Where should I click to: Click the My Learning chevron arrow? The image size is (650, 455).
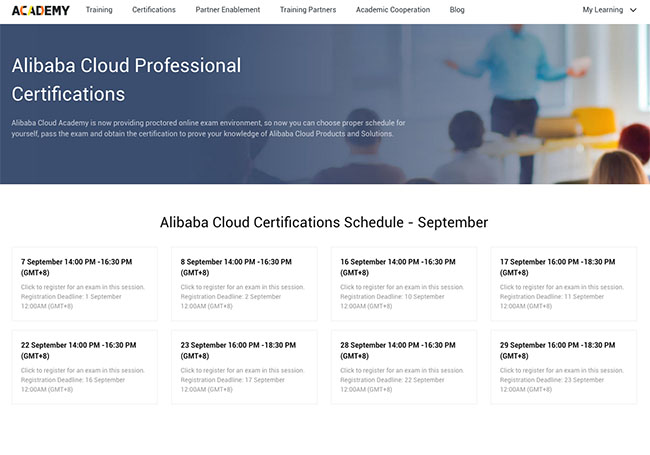(x=633, y=10)
